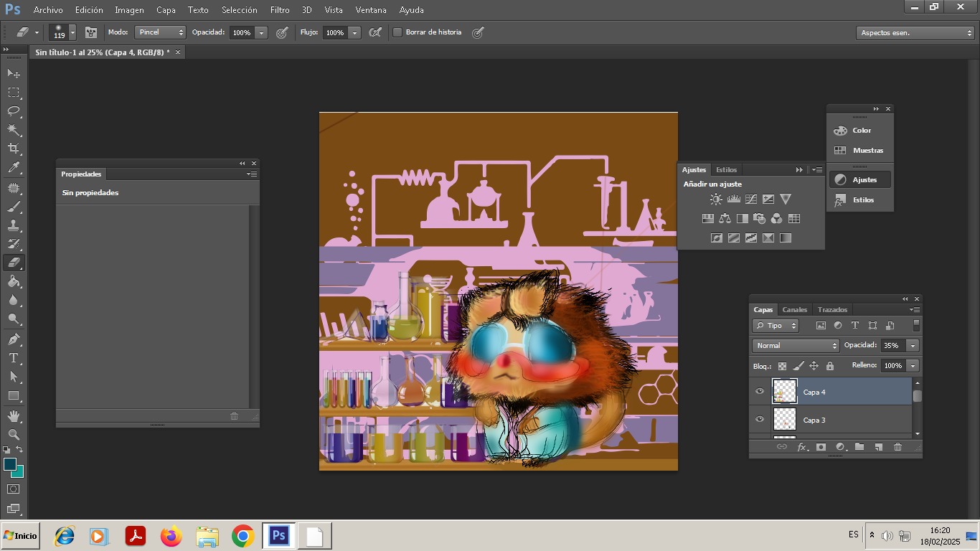
Task: Pick the background color swatch
Action: (x=19, y=473)
